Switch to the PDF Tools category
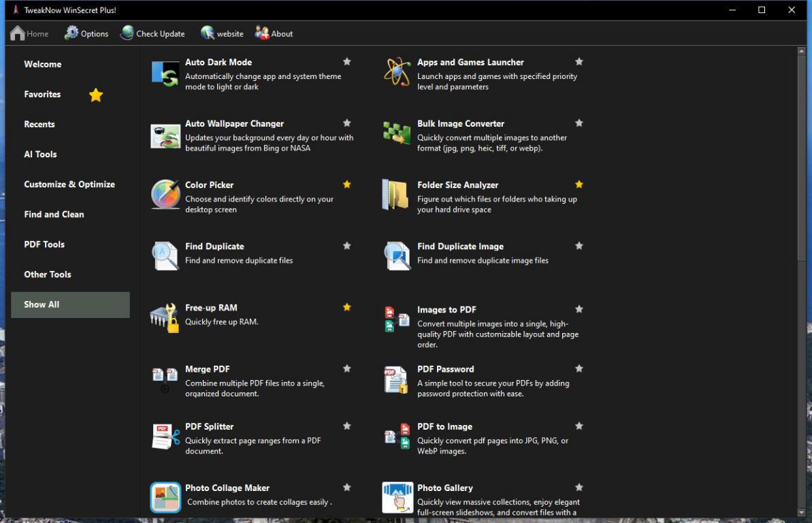Viewport: 812px width, 523px height. pyautogui.click(x=44, y=244)
